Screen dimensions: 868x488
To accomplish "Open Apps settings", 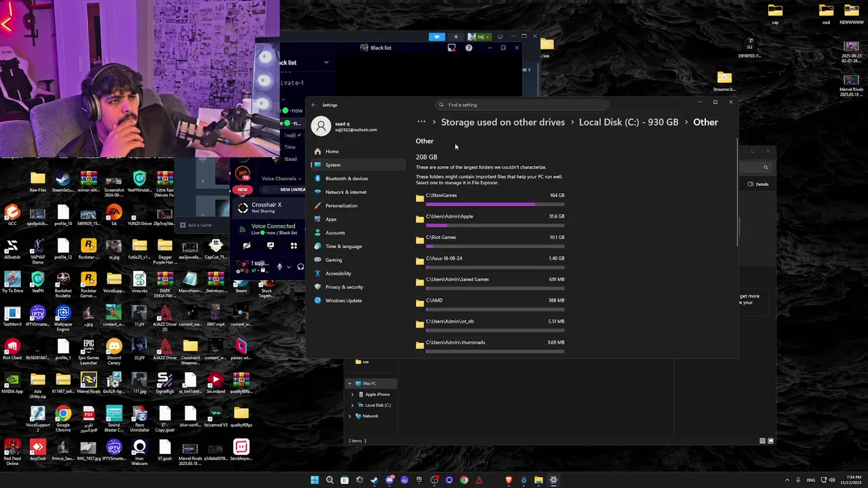I will [357, 219].
